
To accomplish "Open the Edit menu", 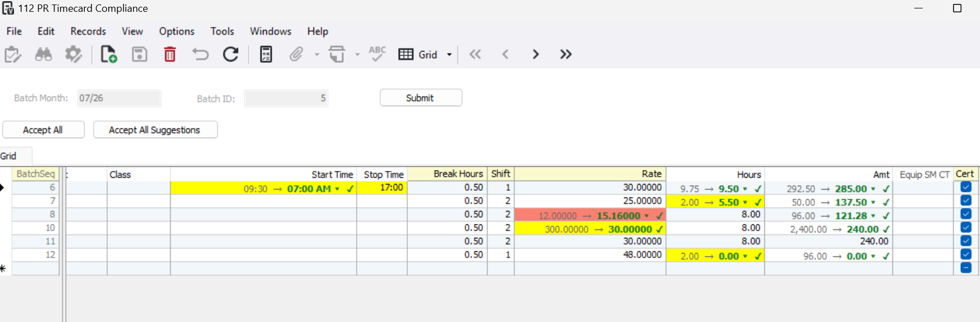I will pyautogui.click(x=46, y=31).
